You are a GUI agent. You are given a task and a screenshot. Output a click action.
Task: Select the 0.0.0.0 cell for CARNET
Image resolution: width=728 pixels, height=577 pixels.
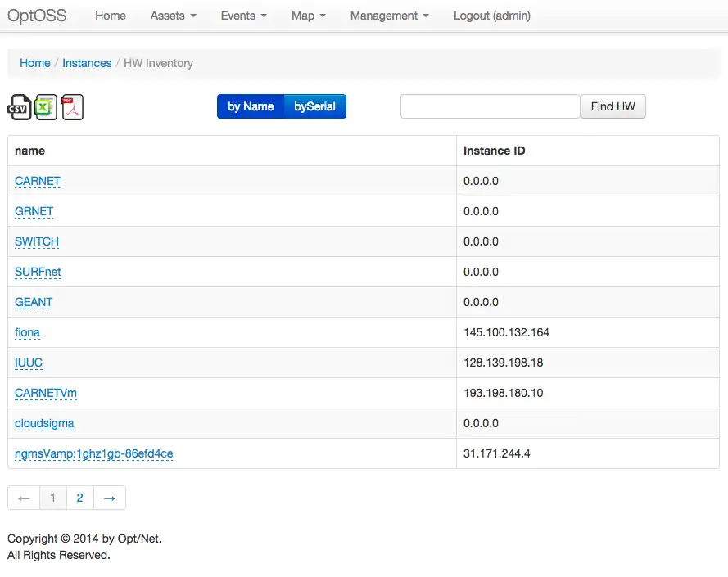588,181
